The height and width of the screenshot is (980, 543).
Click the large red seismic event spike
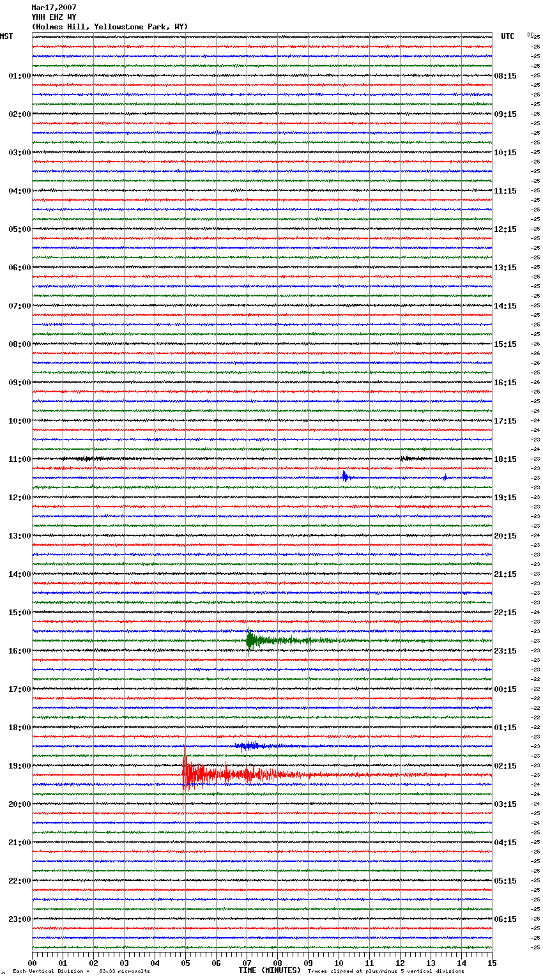(185, 775)
